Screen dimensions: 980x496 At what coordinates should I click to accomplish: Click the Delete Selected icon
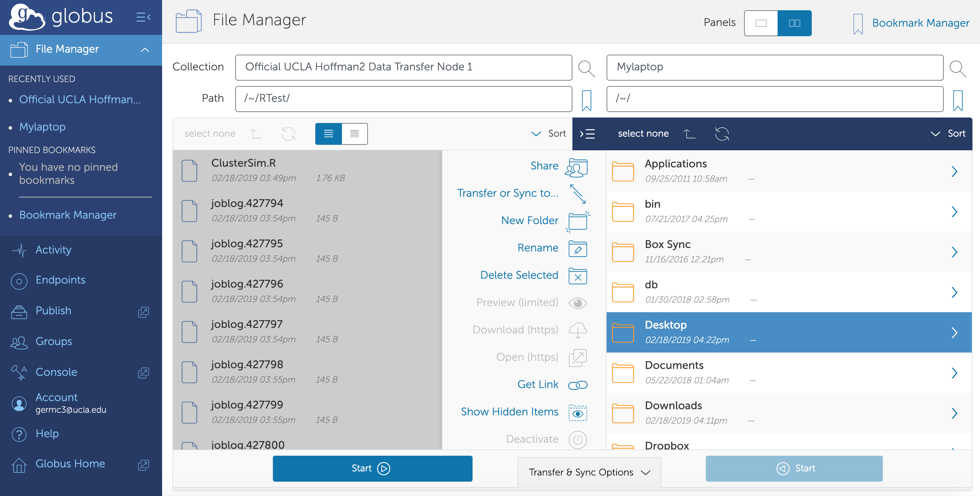[x=578, y=276]
